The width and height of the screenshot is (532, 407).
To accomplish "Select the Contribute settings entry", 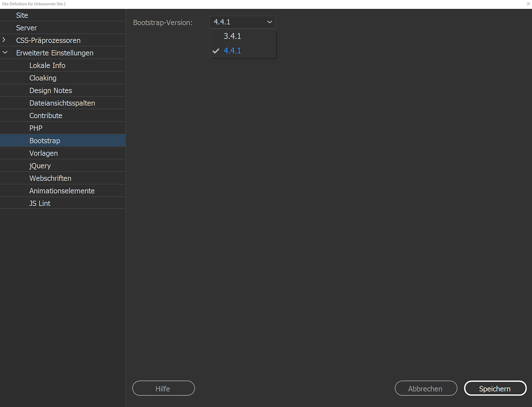I will coord(46,116).
